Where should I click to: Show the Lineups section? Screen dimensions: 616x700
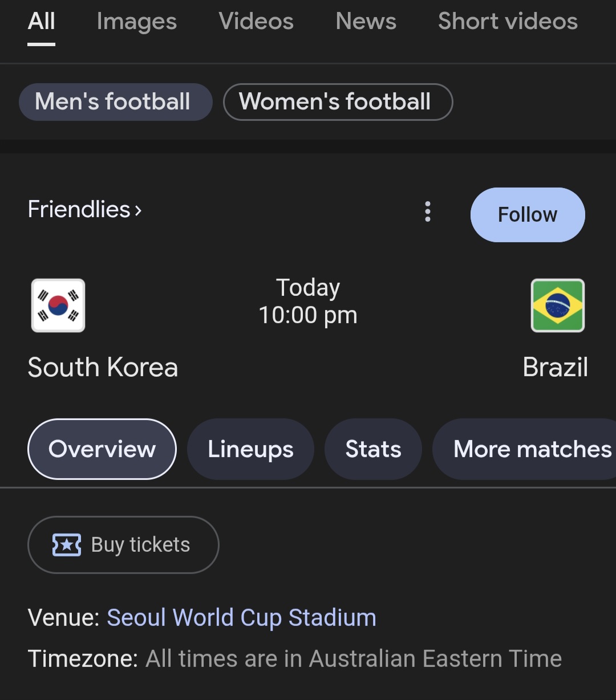[250, 449]
